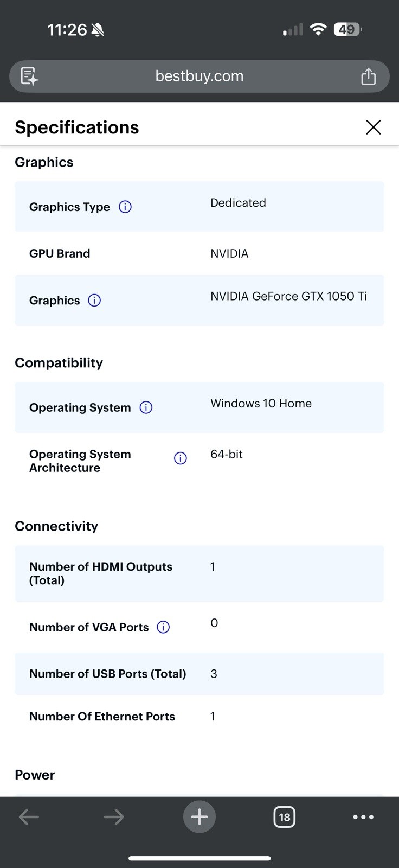This screenshot has width=399, height=868.
Task: Select the NVIDIA GeForce GTX 1050 Ti value
Action: tap(288, 296)
